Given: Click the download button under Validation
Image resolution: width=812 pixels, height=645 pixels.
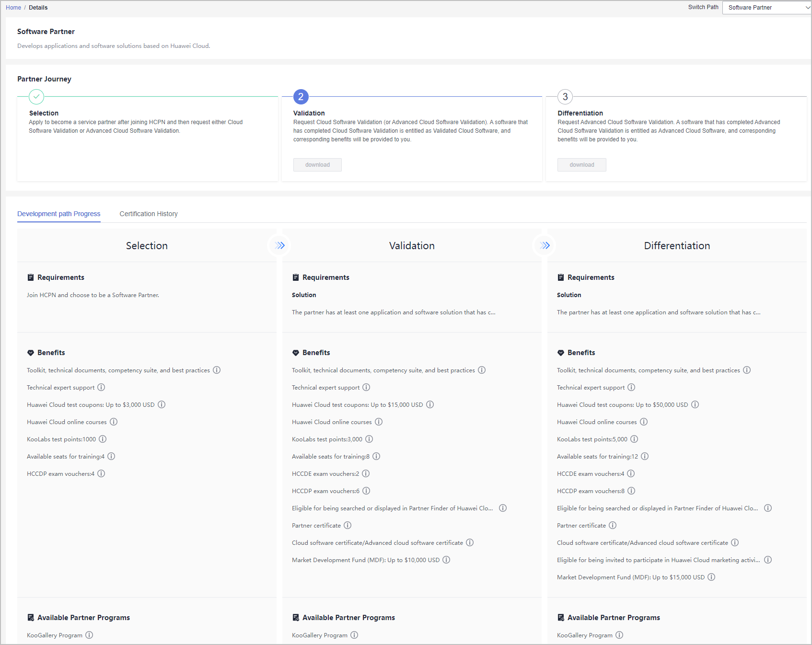Looking at the screenshot, I should point(317,165).
